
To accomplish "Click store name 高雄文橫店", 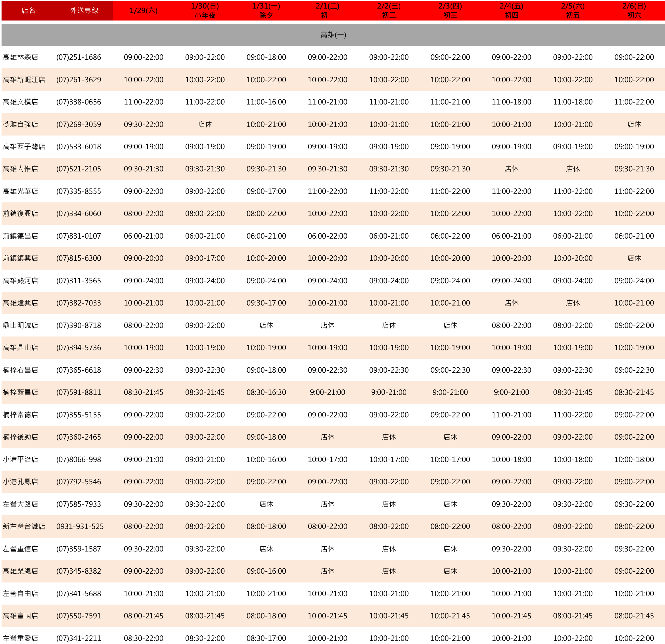I will (x=21, y=102).
